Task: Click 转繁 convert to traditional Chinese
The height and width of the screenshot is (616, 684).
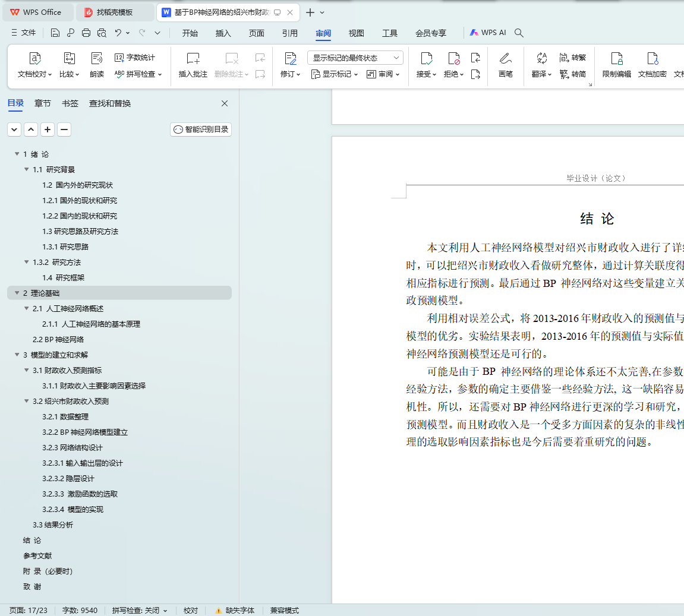Action: (x=572, y=58)
